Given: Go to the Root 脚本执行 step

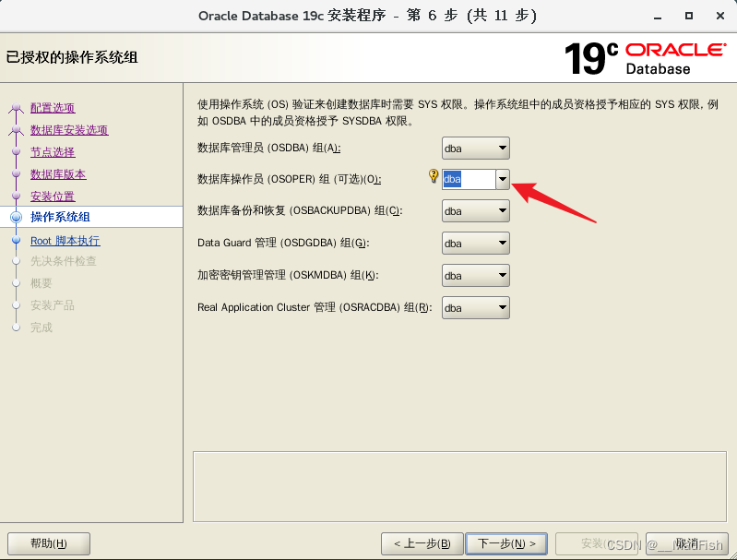Looking at the screenshot, I should 65,241.
